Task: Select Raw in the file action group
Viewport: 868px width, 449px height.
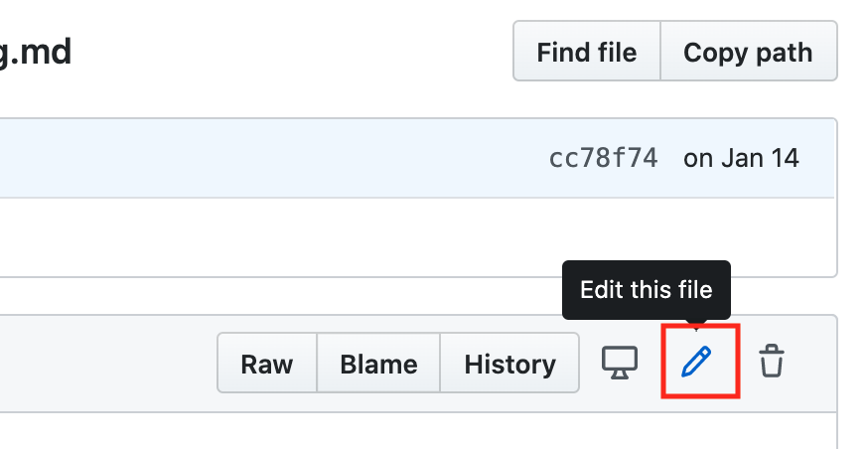Action: (267, 364)
